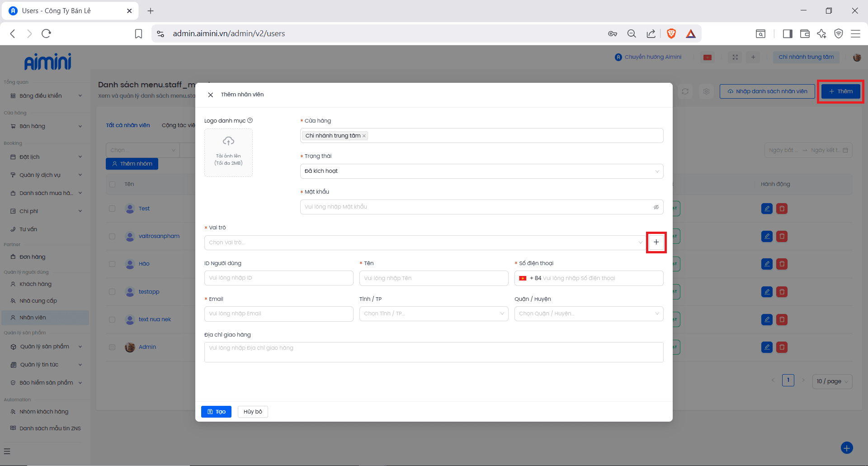Click the plus icon beside Vai trò field

pos(656,243)
